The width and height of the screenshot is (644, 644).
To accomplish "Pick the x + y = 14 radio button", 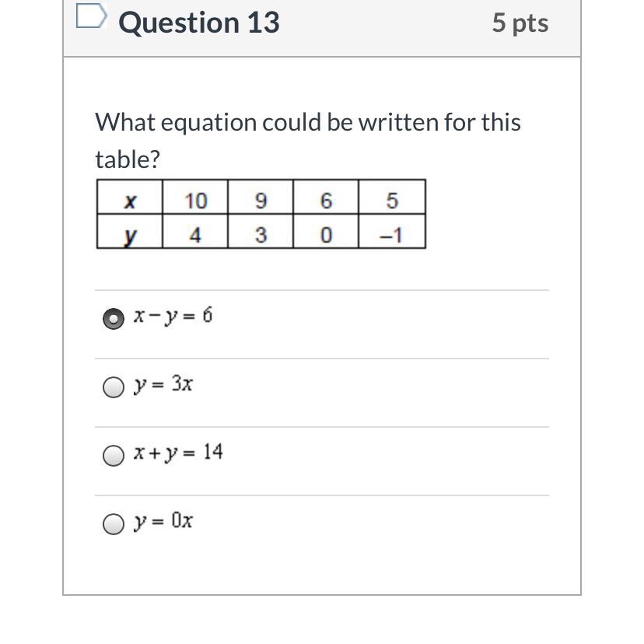I will [114, 455].
